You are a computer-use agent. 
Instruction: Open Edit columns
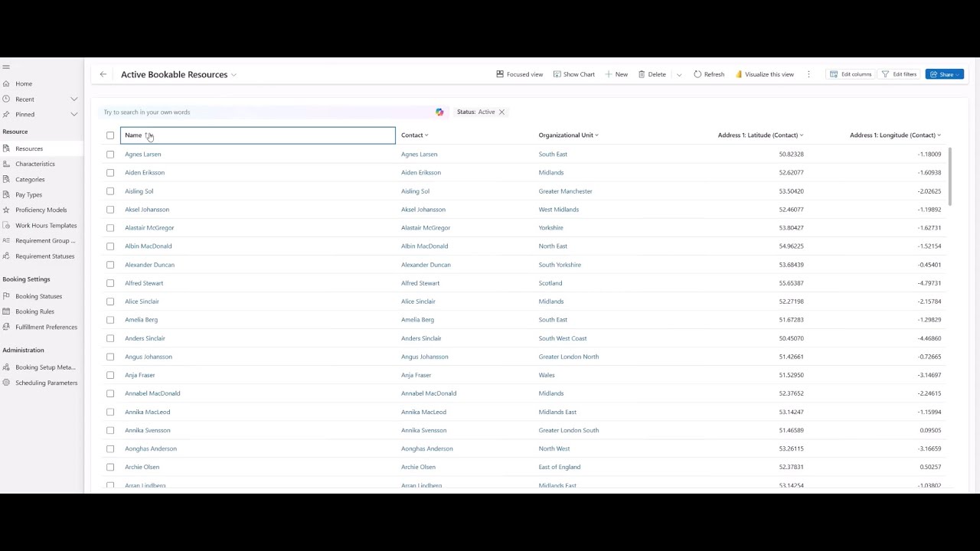point(850,74)
